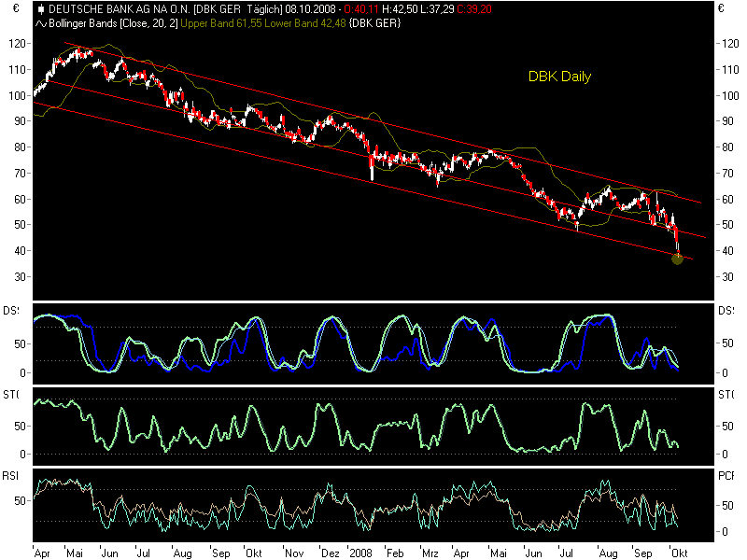The width and height of the screenshot is (747, 560).
Task: Click the Lower Band 42,48 value
Action: (305, 23)
